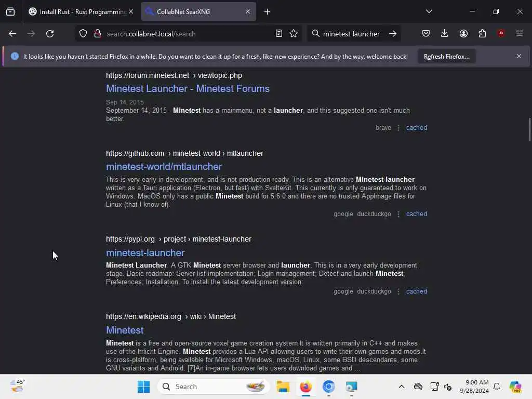Expand more options for mtlauncher result
The height and width of the screenshot is (399, 532).
(398, 214)
